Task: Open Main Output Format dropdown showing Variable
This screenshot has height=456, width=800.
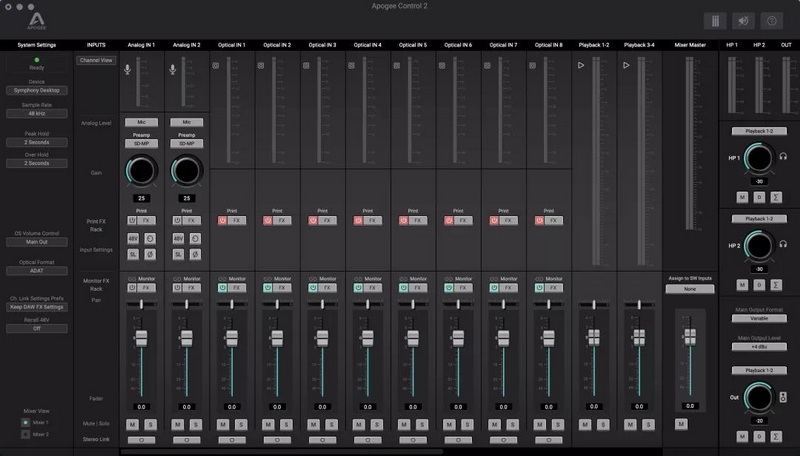Action: (759, 318)
